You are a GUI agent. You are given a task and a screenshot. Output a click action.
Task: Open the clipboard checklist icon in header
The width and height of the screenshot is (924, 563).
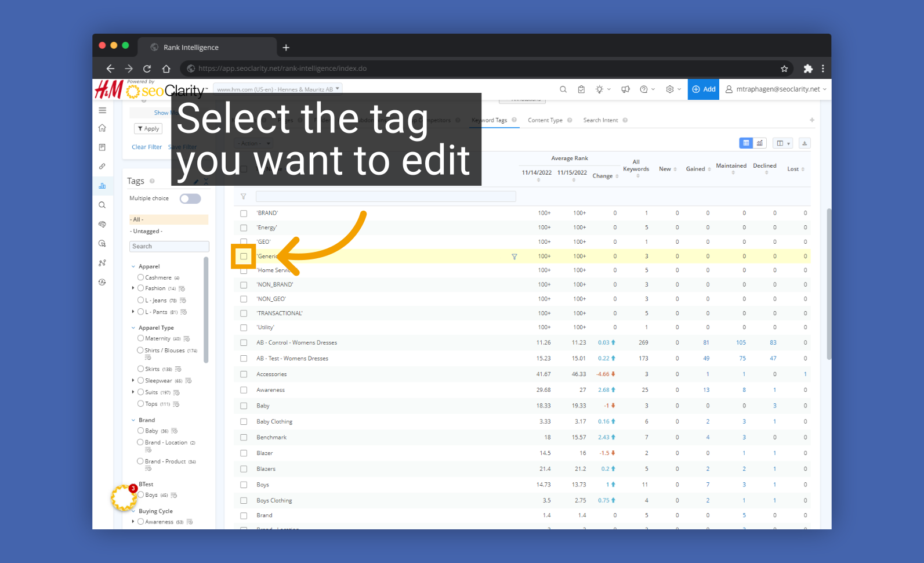(581, 89)
